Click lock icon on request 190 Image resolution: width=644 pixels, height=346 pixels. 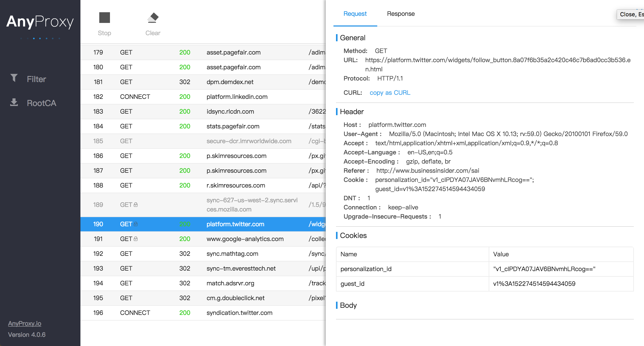point(136,224)
